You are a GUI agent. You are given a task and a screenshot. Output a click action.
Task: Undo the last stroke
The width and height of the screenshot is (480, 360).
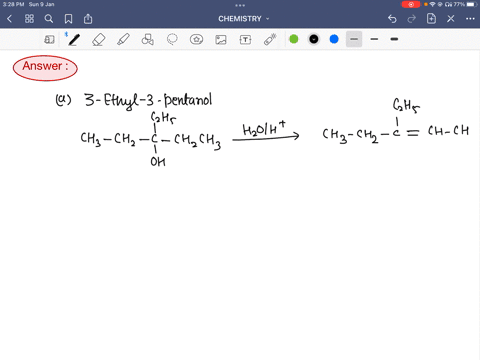pyautogui.click(x=392, y=19)
